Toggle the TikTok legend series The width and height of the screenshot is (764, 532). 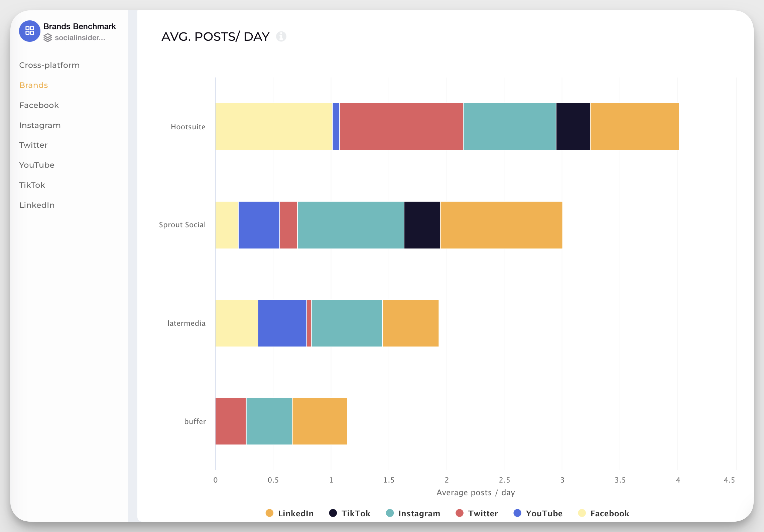coord(350,513)
